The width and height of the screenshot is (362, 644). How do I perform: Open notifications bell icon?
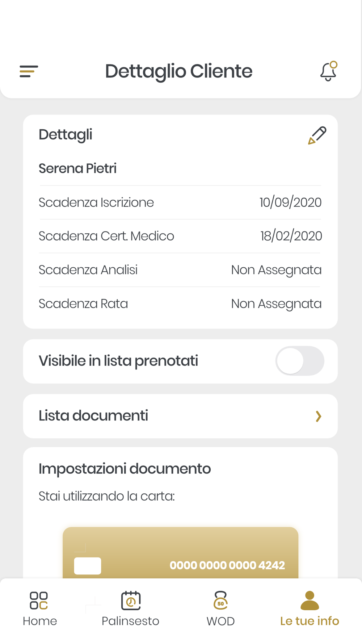(x=329, y=71)
